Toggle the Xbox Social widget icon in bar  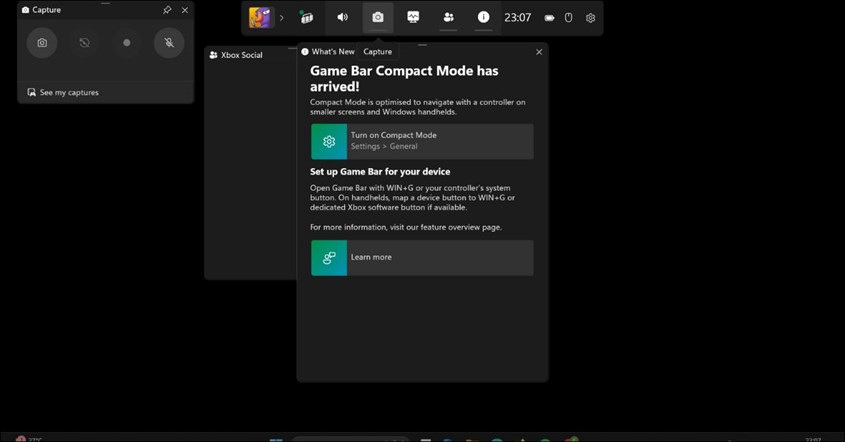448,17
